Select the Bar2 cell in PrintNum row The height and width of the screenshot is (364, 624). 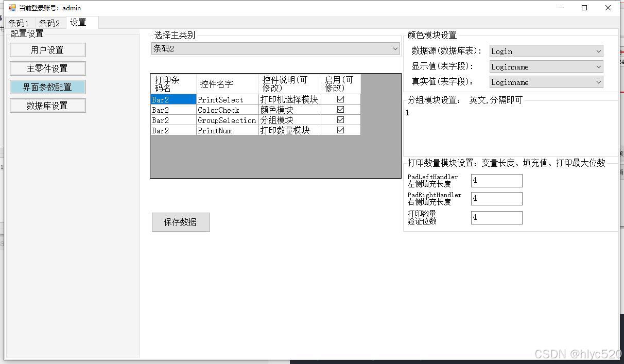[x=174, y=130]
